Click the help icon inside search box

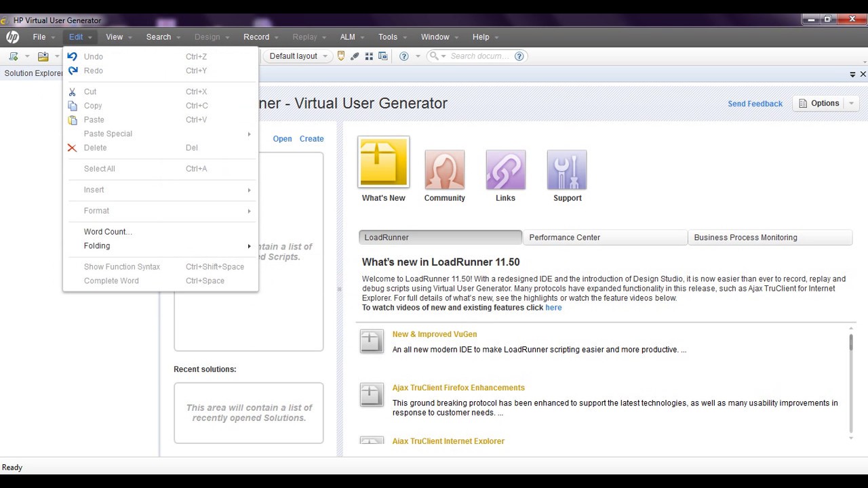519,56
